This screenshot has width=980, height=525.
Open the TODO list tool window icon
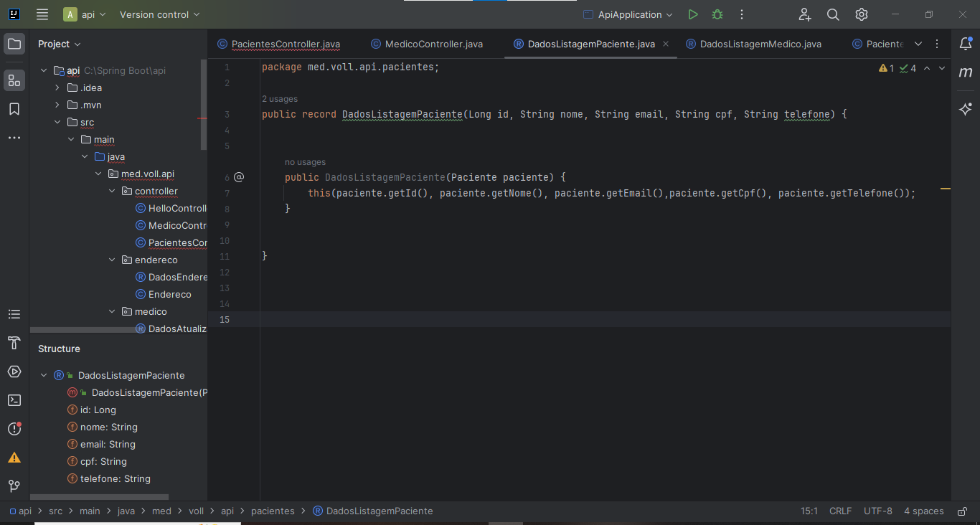(x=14, y=314)
